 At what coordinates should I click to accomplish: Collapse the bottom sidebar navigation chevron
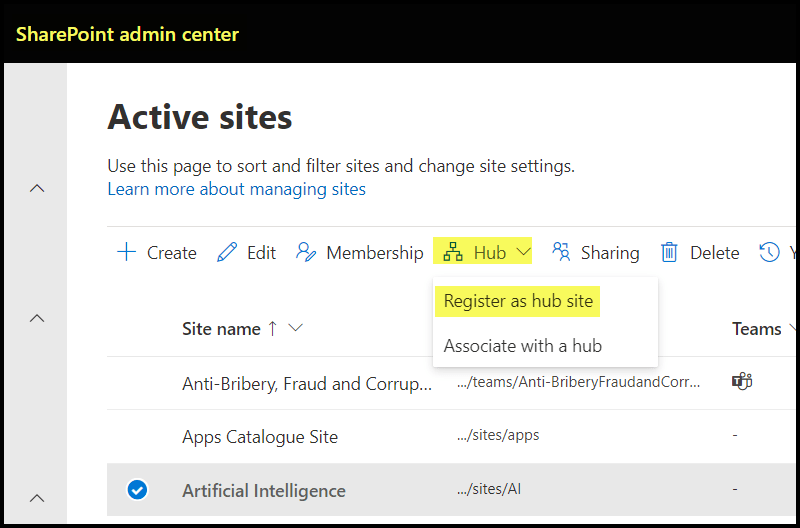[37, 497]
